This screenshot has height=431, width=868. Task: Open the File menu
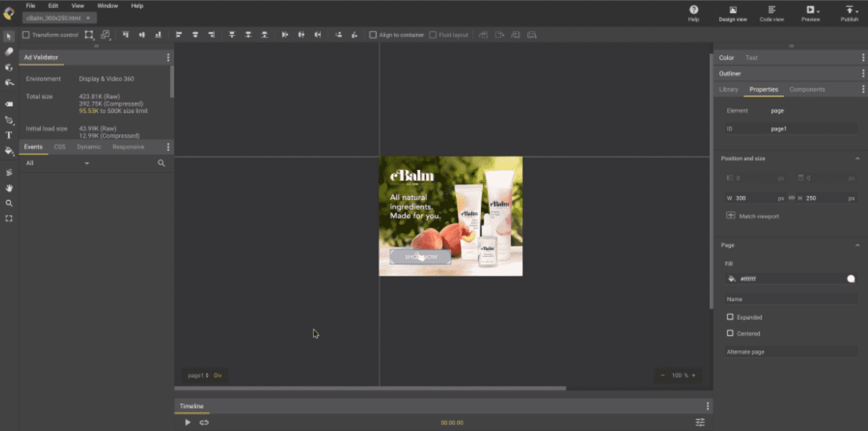(31, 6)
